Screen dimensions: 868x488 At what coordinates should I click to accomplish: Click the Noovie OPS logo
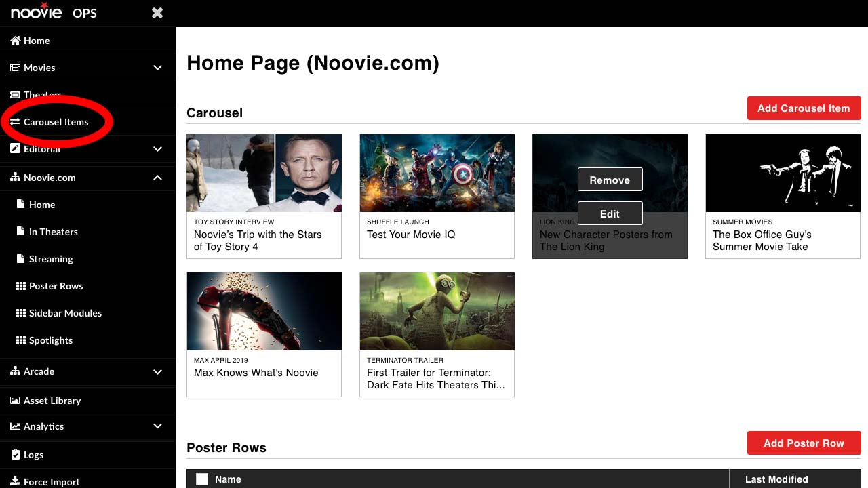[54, 12]
